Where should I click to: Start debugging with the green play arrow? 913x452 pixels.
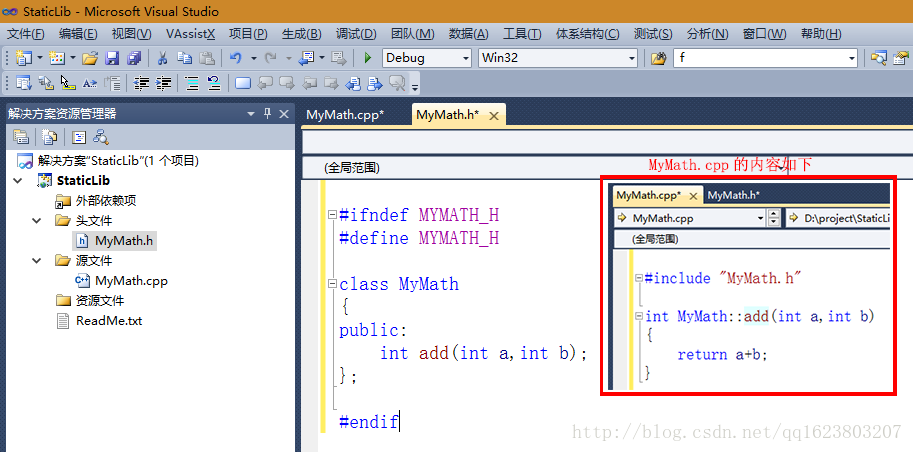coord(367,58)
